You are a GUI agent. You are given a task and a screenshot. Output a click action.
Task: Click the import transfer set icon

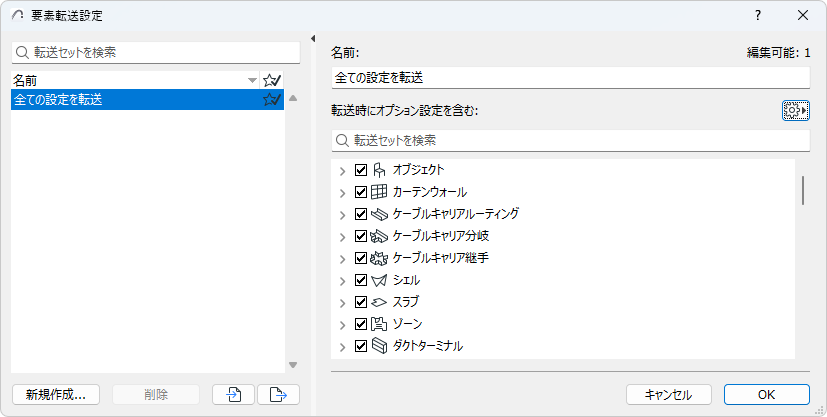[x=233, y=394]
